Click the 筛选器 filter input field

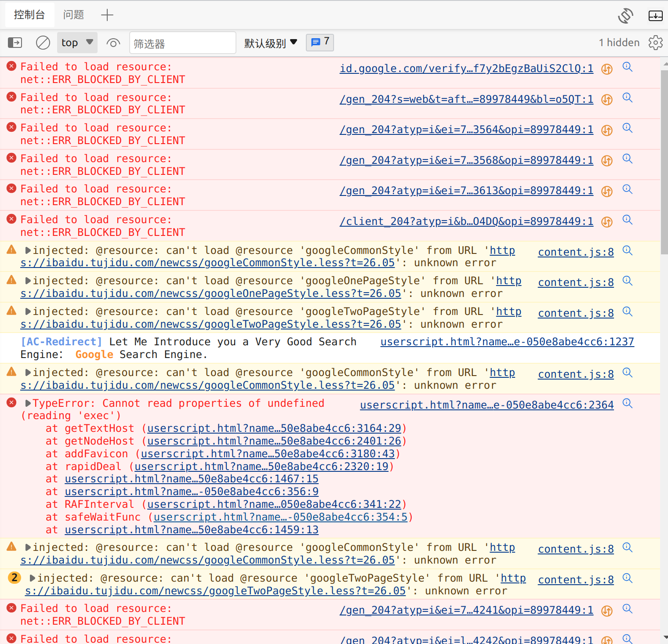coord(182,43)
